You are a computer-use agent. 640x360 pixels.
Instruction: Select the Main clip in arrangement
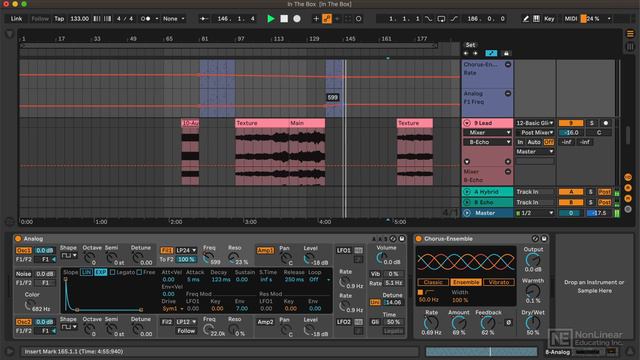point(307,123)
